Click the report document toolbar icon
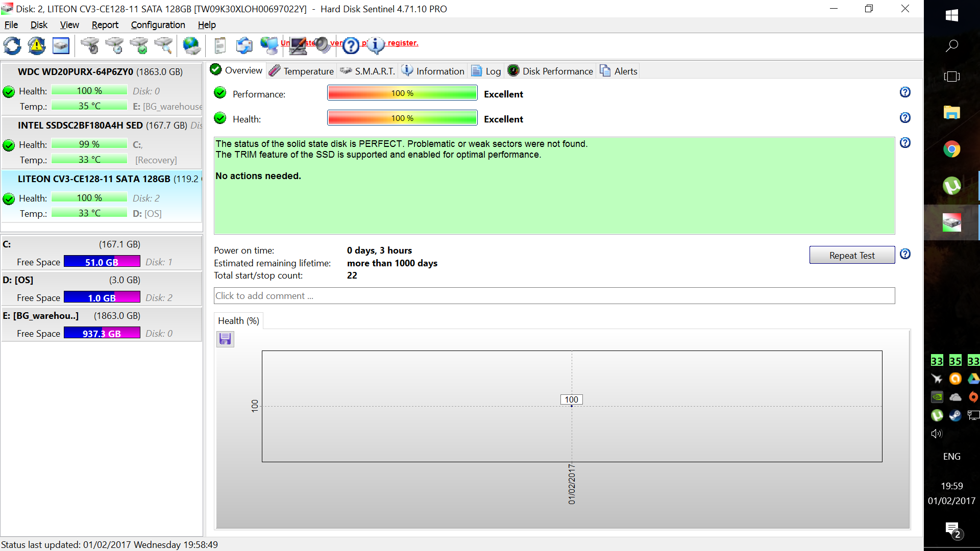This screenshot has width=980, height=551. click(x=220, y=46)
